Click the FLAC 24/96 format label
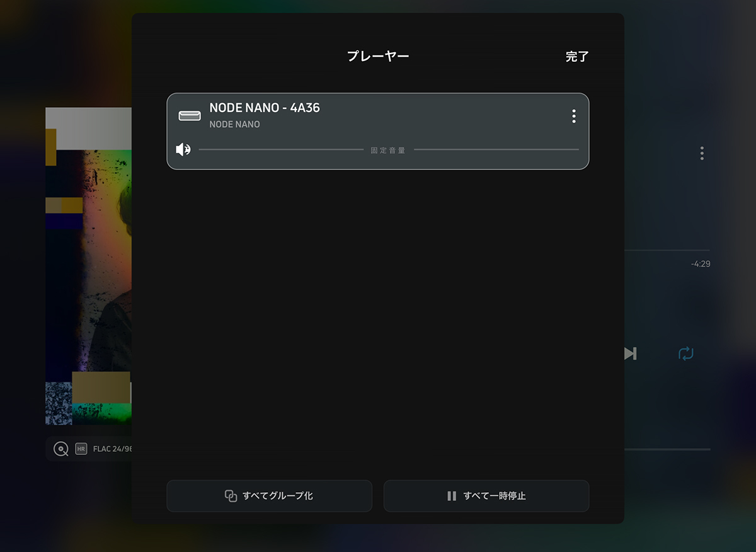This screenshot has width=756, height=552. pos(112,449)
